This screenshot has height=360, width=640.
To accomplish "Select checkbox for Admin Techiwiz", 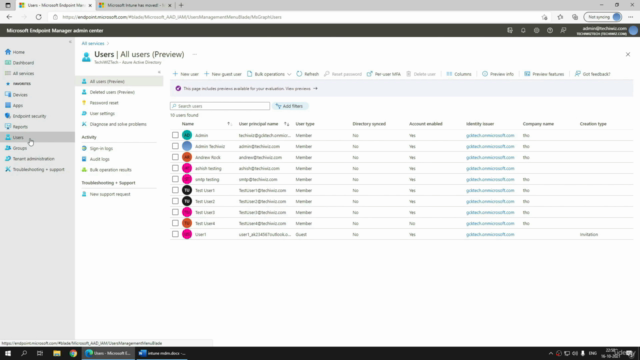I will [175, 146].
